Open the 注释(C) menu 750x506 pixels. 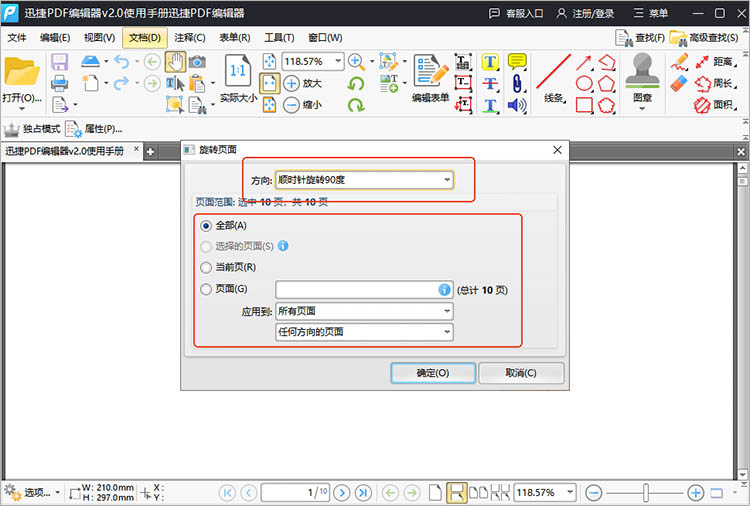[x=190, y=38]
